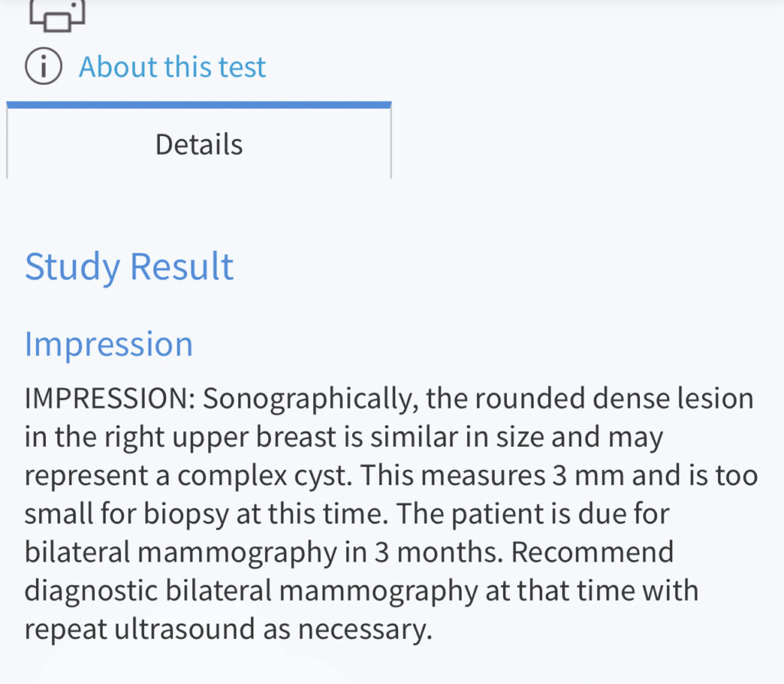Viewport: 784px width, 684px height.
Task: Click the words complex cyst
Action: tap(265, 477)
